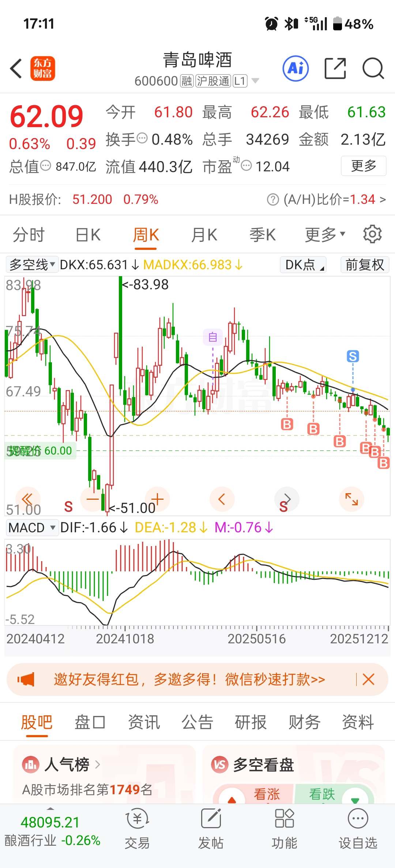Share the stock page via share icon
Image resolution: width=395 pixels, height=868 pixels.
point(335,68)
